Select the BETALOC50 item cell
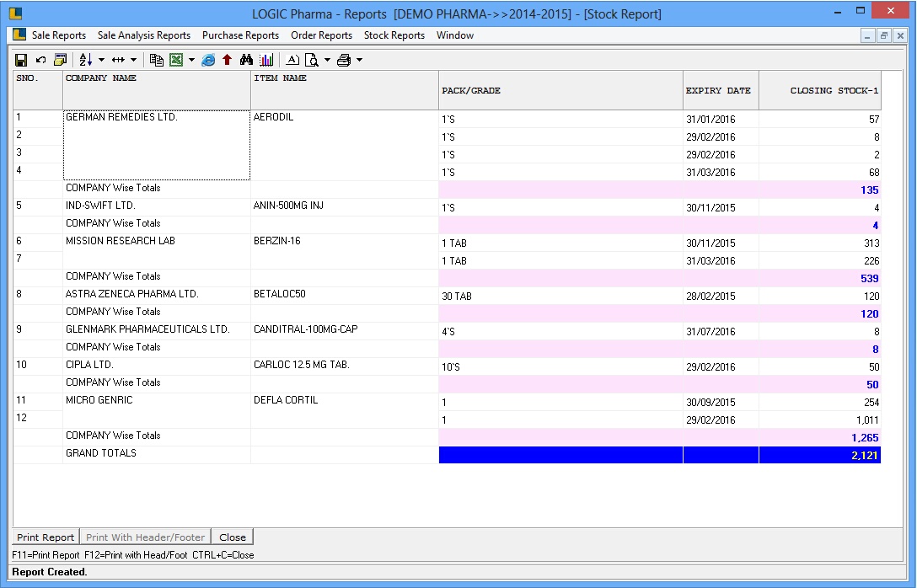This screenshot has width=917, height=588. [x=345, y=294]
